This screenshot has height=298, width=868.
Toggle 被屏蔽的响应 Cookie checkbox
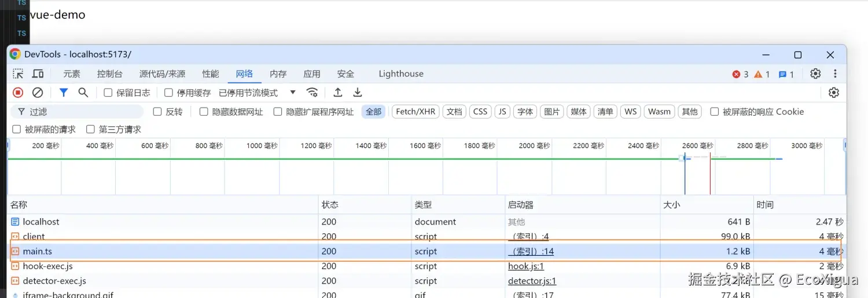(715, 112)
